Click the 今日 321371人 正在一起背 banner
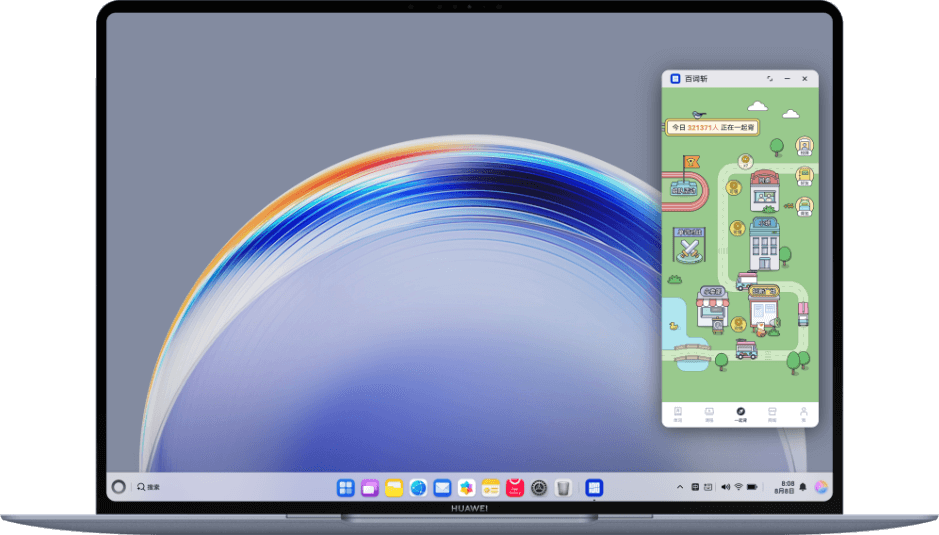939x535 pixels. coord(713,127)
